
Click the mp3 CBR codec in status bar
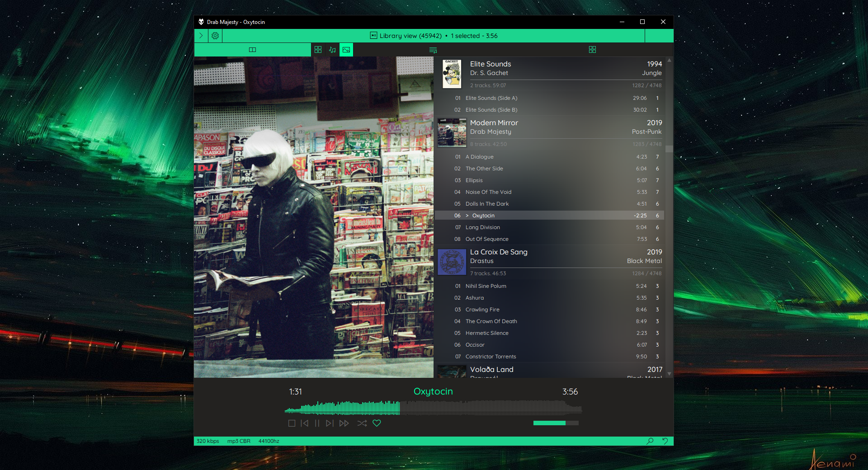coord(239,441)
